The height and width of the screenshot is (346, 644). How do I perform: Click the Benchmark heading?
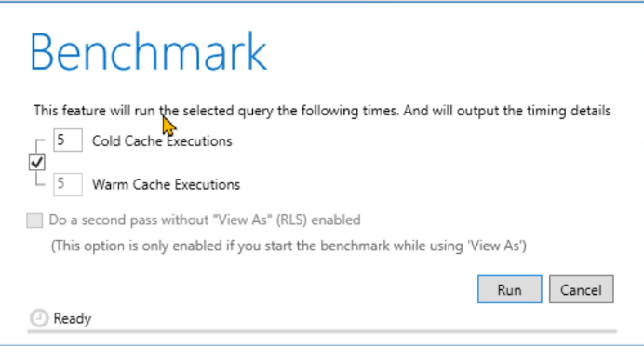pos(148,52)
